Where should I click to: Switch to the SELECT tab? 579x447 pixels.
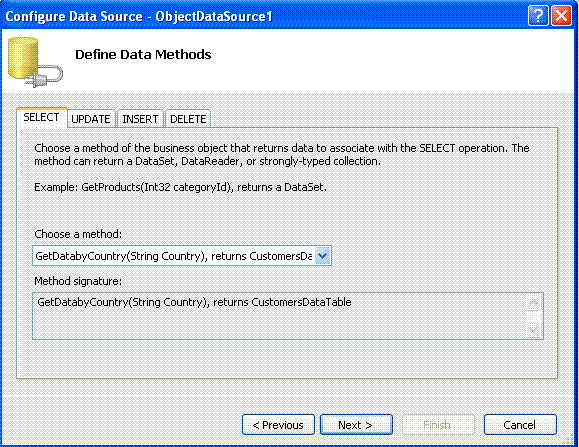41,117
